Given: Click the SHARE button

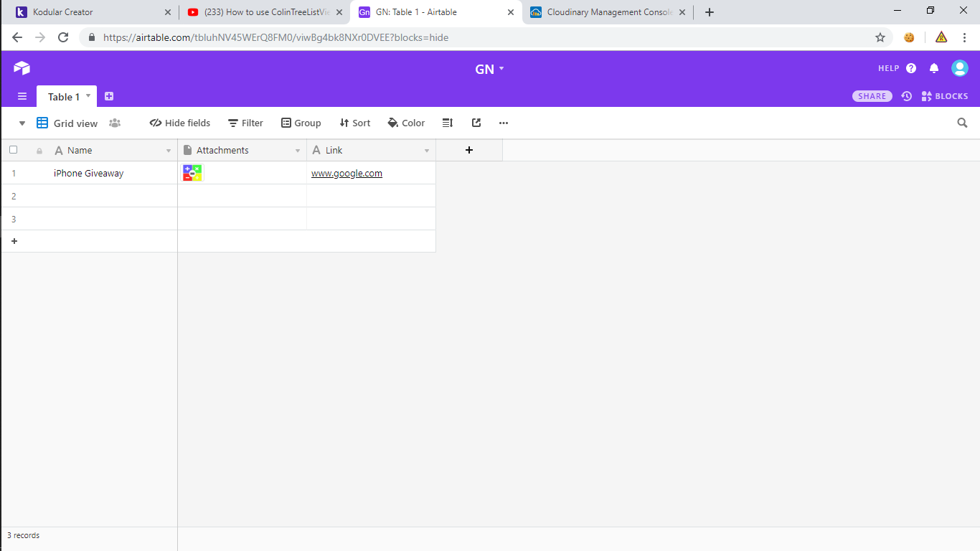Looking at the screenshot, I should click(x=872, y=96).
